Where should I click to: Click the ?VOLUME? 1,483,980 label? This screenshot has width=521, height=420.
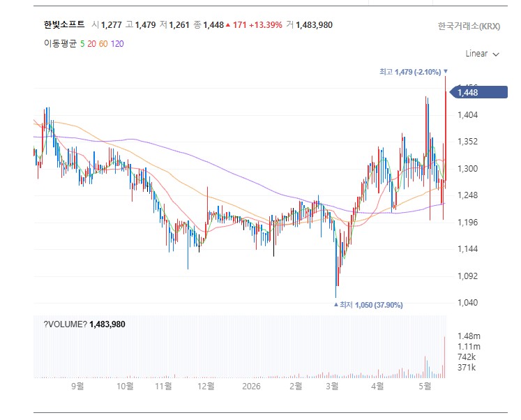[84, 324]
